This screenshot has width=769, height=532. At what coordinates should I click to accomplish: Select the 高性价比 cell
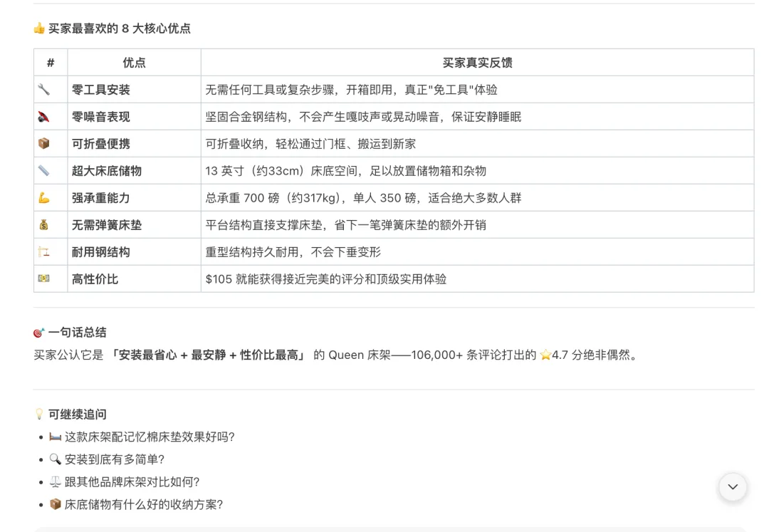click(x=134, y=278)
